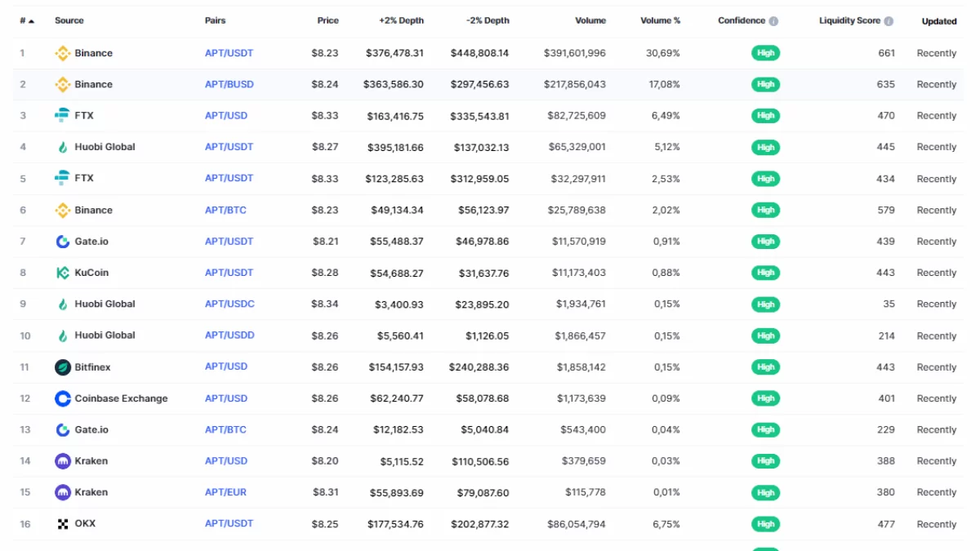Click the Updated column header

[x=938, y=21]
